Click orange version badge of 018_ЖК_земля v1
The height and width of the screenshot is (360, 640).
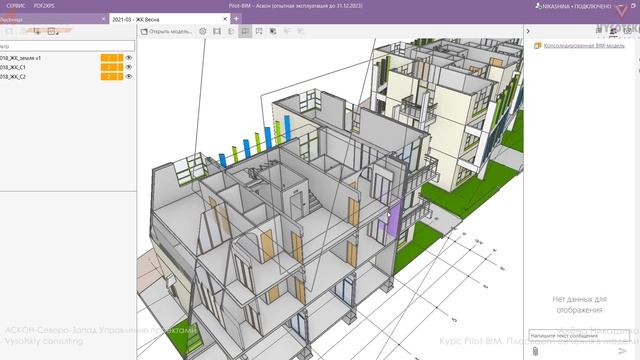pyautogui.click(x=112, y=58)
